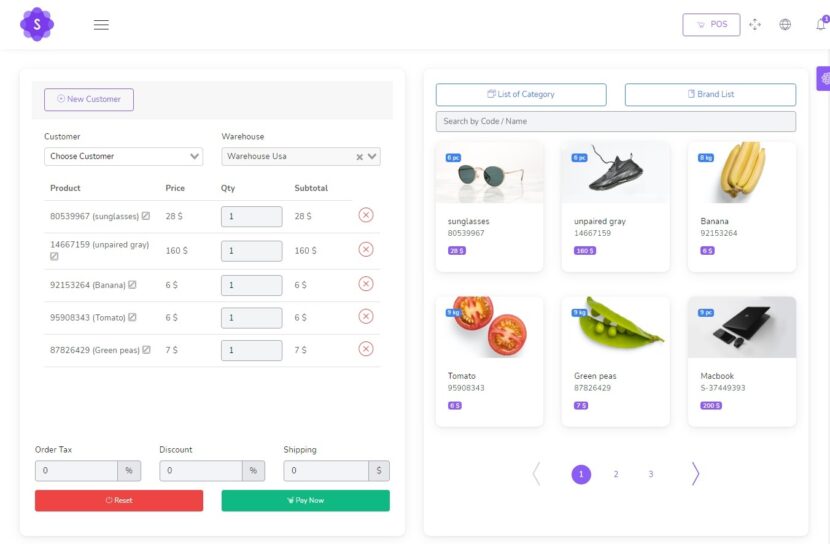This screenshot has height=544, width=830.
Task: Remove sunglasses from the cart
Action: [366, 215]
